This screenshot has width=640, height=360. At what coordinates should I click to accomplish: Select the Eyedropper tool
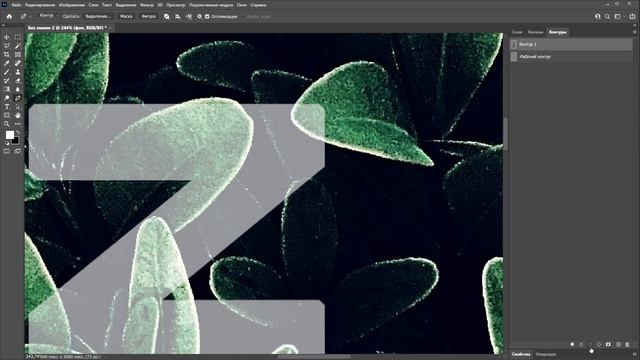pyautogui.click(x=7, y=63)
